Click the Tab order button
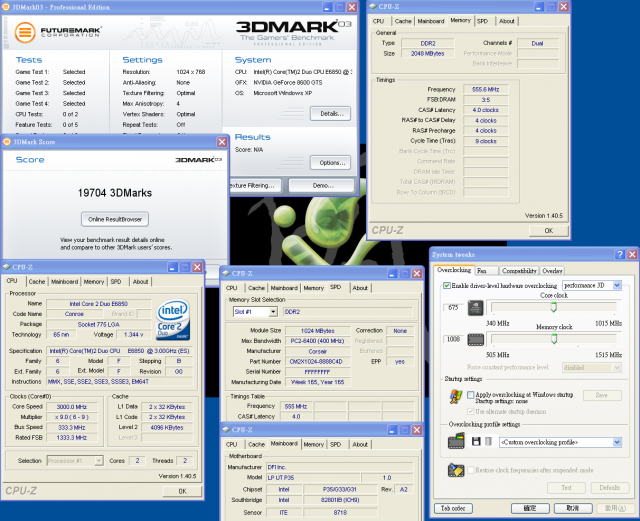The height and width of the screenshot is (521, 640). (453, 508)
